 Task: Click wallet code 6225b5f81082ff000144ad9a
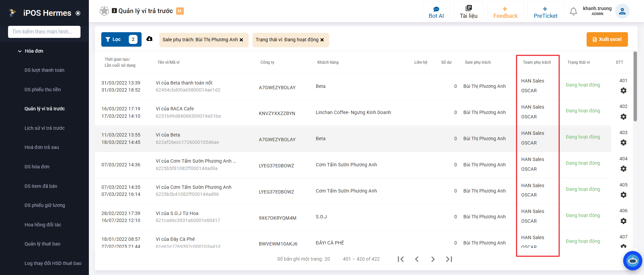[x=186, y=168]
